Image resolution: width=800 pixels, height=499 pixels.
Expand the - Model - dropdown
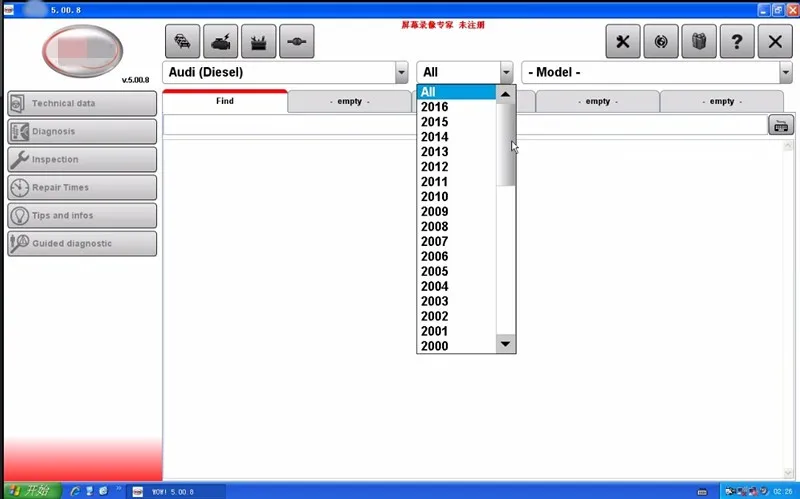[786, 72]
